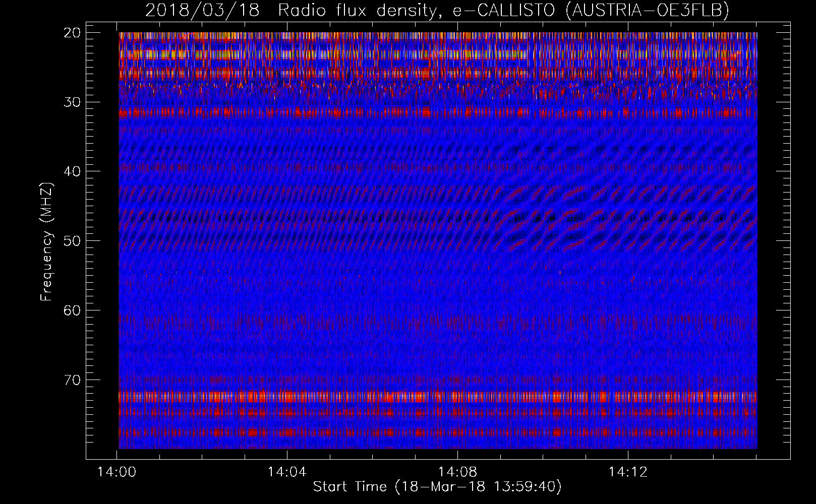Select the 50 MHz frequency tick label
Image resolution: width=816 pixels, height=504 pixels.
(73, 240)
